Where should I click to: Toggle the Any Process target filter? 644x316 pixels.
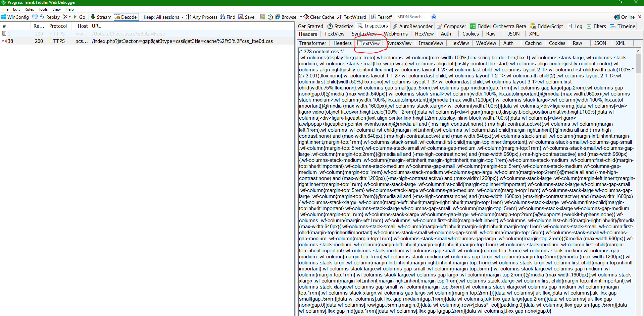tap(201, 17)
